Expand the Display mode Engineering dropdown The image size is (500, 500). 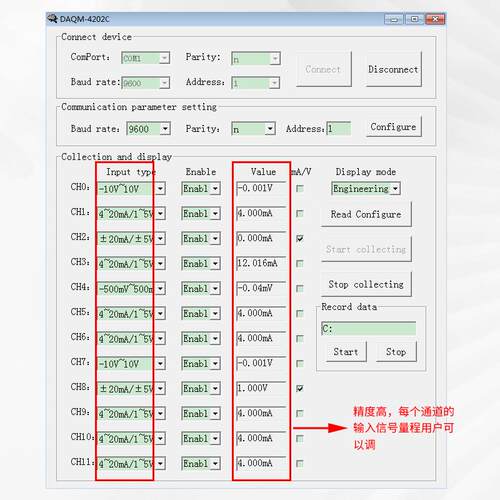(x=395, y=189)
